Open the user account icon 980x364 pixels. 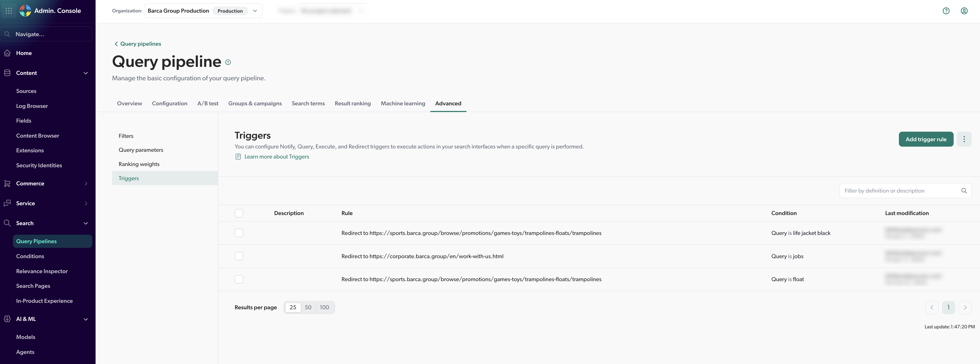click(964, 11)
